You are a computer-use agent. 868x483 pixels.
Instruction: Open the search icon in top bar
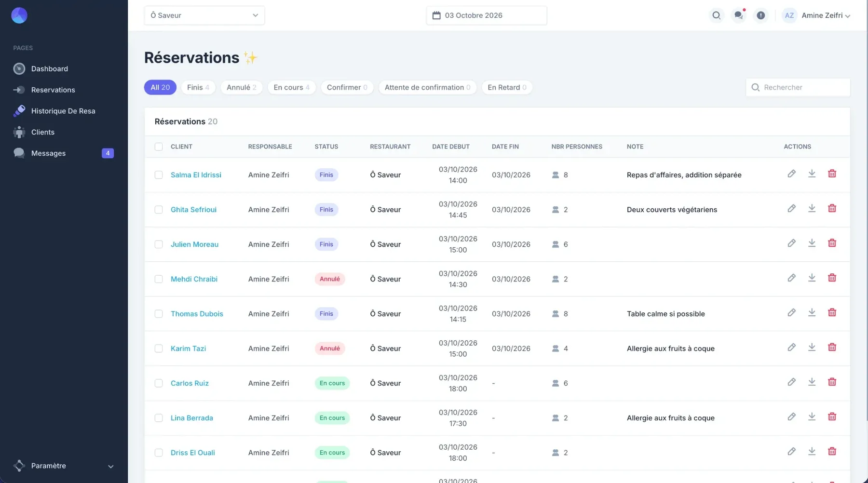[x=716, y=15]
